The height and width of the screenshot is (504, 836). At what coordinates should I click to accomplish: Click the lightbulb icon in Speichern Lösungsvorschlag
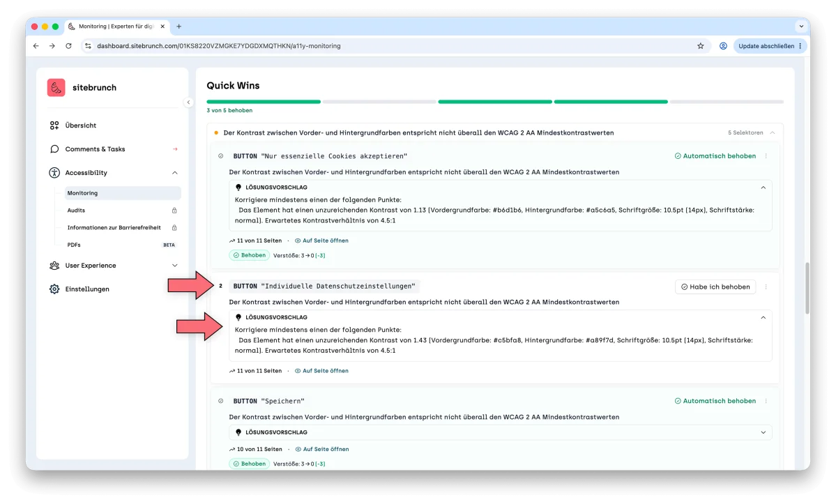(238, 433)
